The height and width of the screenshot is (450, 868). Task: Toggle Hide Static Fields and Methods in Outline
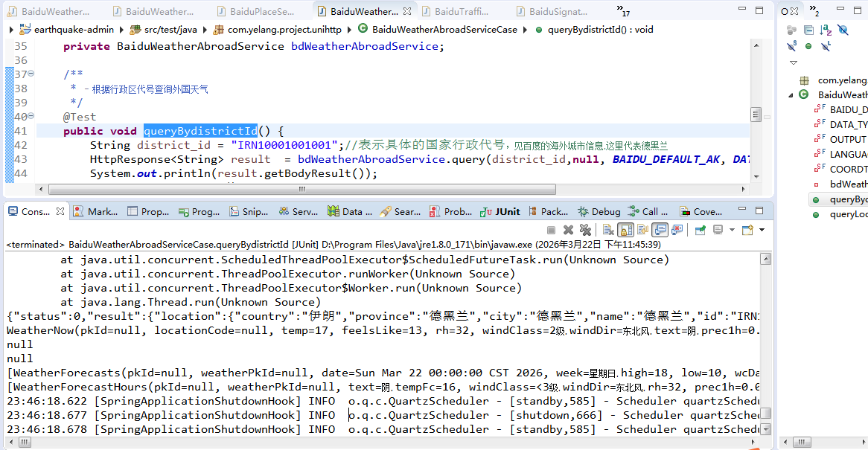[791, 46]
